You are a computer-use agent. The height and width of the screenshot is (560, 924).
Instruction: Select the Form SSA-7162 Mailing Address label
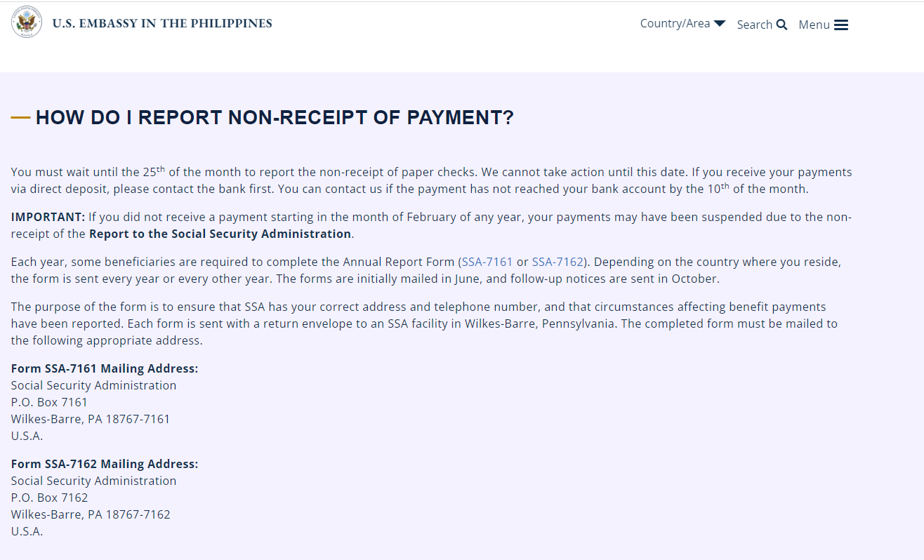pos(105,464)
